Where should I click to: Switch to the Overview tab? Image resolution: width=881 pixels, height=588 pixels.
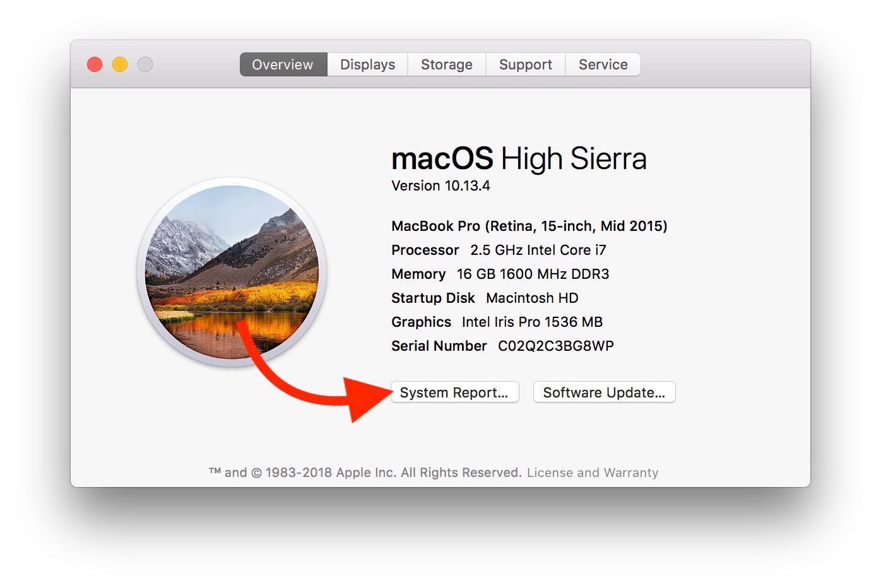click(282, 64)
